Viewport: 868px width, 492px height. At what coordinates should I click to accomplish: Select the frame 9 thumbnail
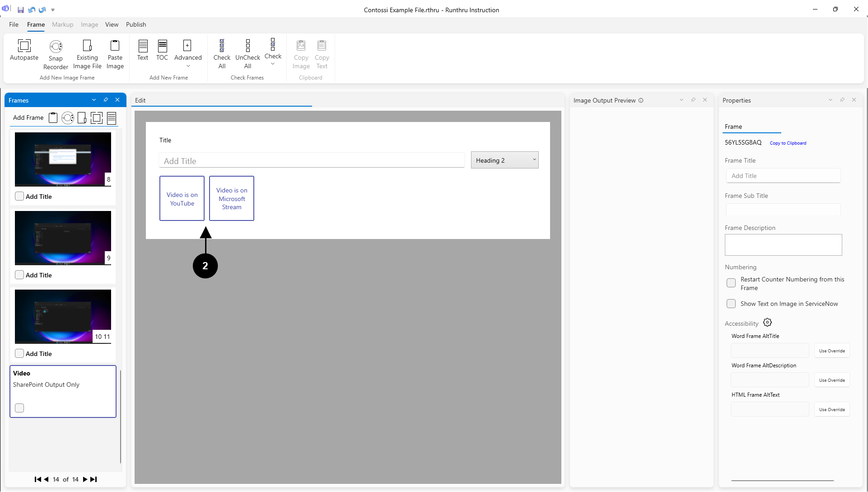click(63, 238)
